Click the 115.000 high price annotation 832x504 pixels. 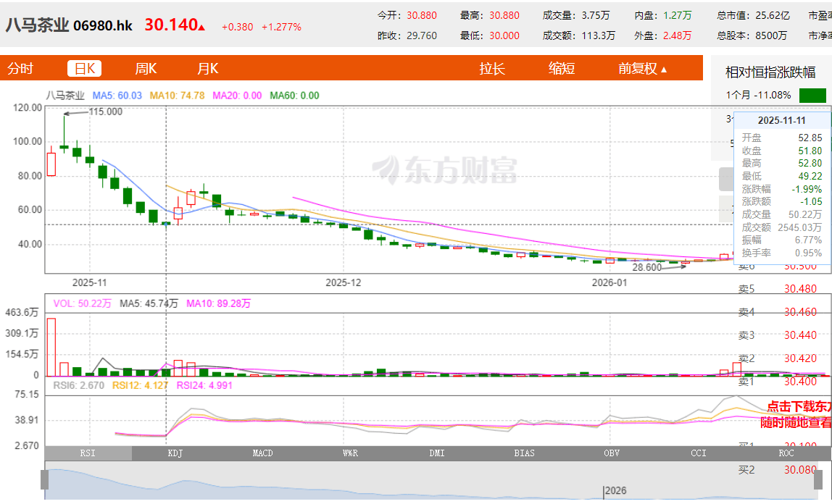click(x=105, y=112)
